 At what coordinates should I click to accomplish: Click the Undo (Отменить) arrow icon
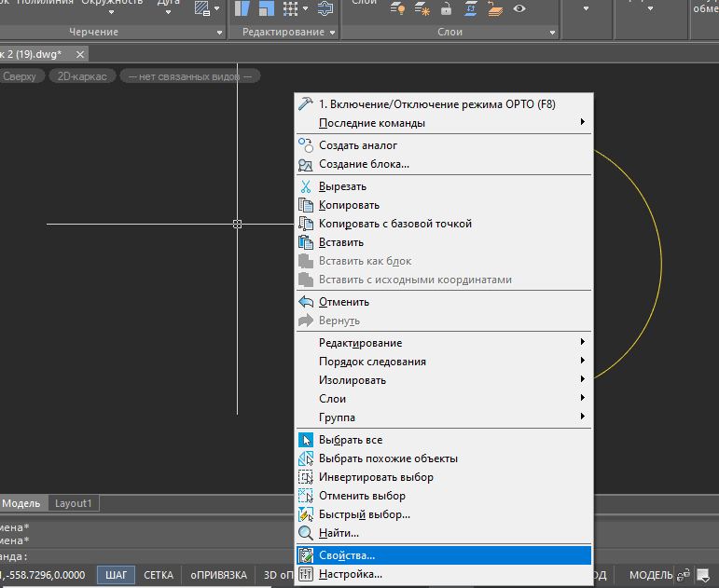point(306,302)
